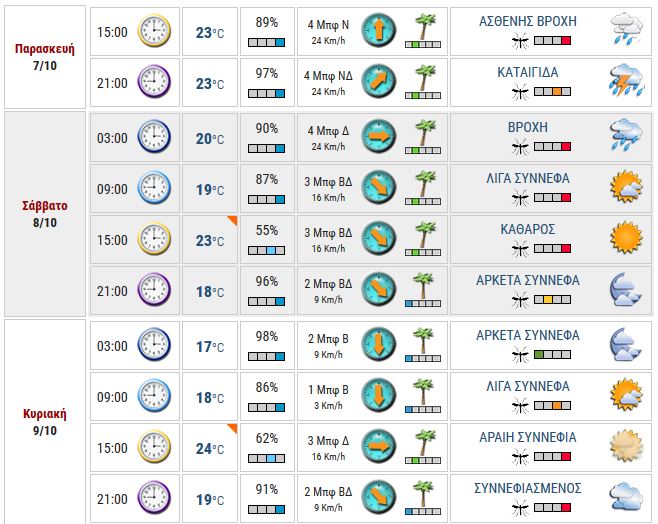Click the night cloud icon in the Κυριακή 03:00 row
Image resolution: width=658 pixels, height=524 pixels.
(x=626, y=343)
